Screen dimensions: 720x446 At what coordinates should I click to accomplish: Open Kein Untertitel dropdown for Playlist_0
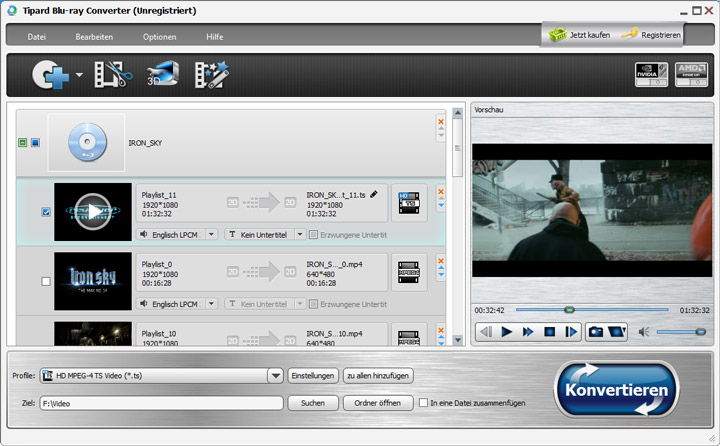pos(300,304)
